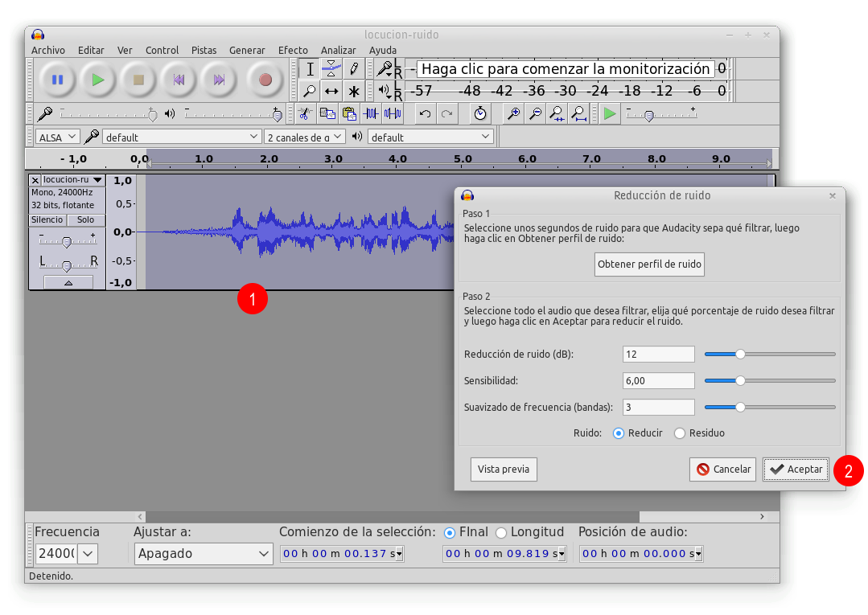The height and width of the screenshot is (615, 868).
Task: Click the red Record button
Action: tap(265, 80)
